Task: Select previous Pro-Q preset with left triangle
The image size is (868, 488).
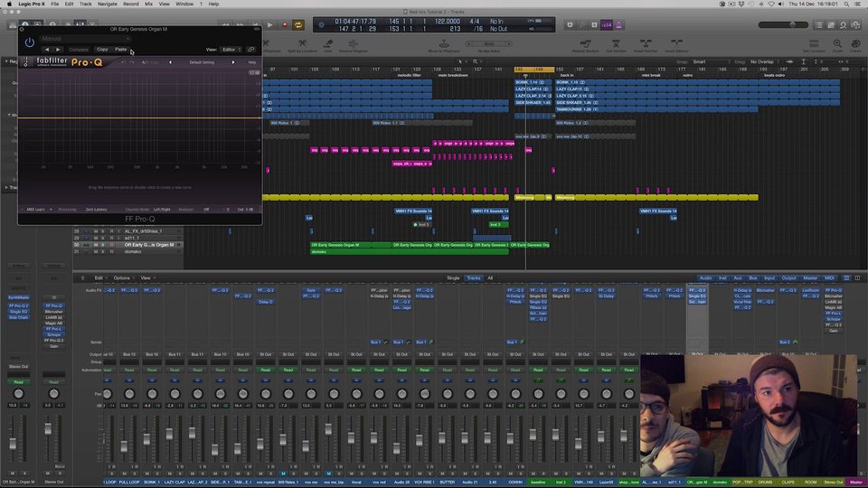Action: click(170, 62)
